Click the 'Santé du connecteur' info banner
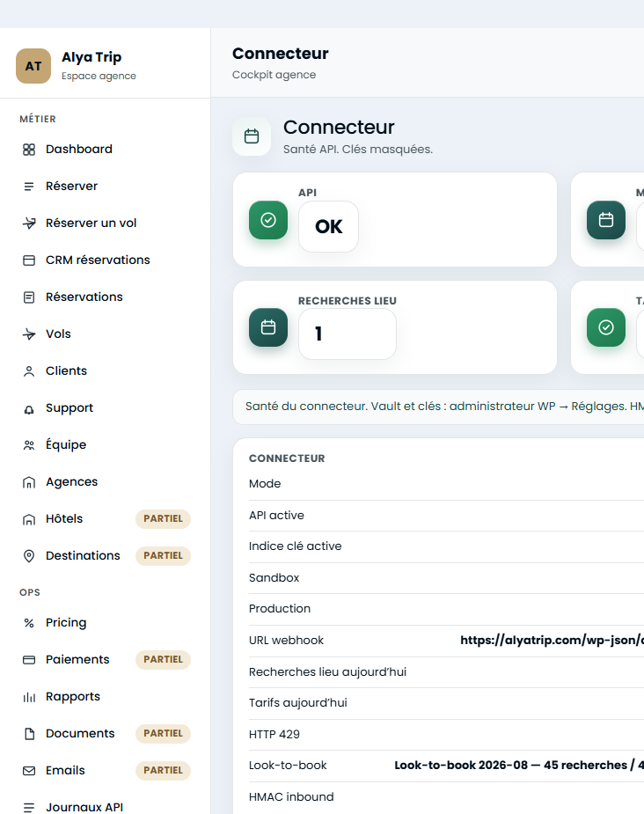The image size is (644, 814). 438,407
